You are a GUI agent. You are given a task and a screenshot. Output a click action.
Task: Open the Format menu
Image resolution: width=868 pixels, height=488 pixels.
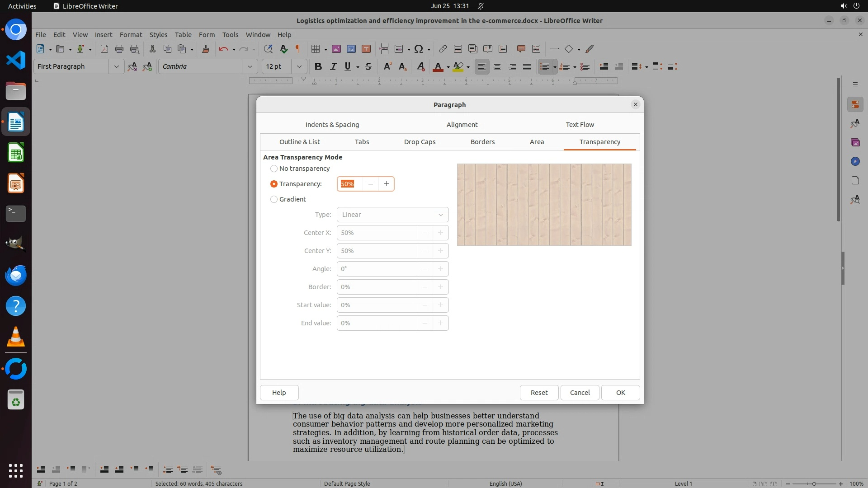[x=131, y=34]
